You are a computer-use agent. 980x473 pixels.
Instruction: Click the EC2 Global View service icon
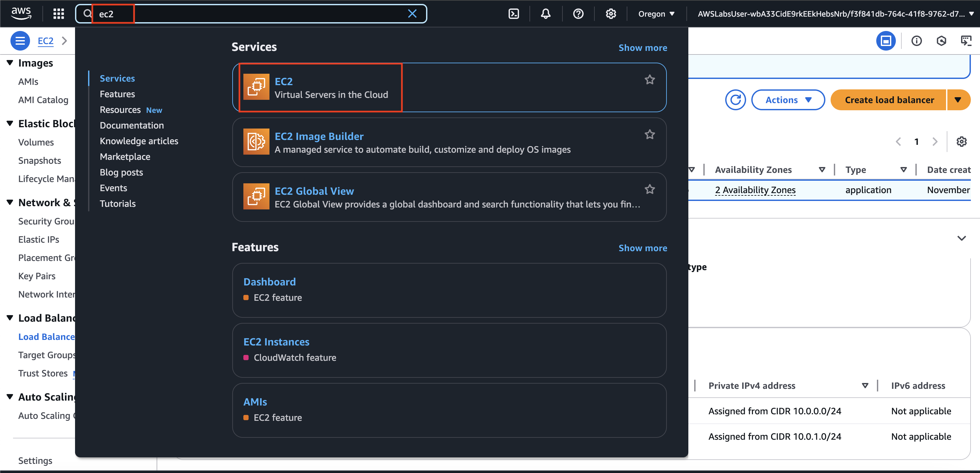[x=256, y=196]
